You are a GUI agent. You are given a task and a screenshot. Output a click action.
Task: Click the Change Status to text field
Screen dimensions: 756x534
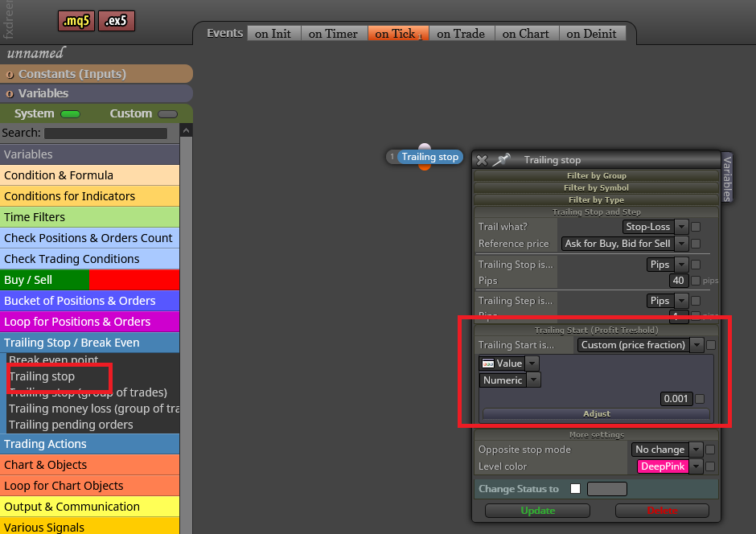pos(607,489)
